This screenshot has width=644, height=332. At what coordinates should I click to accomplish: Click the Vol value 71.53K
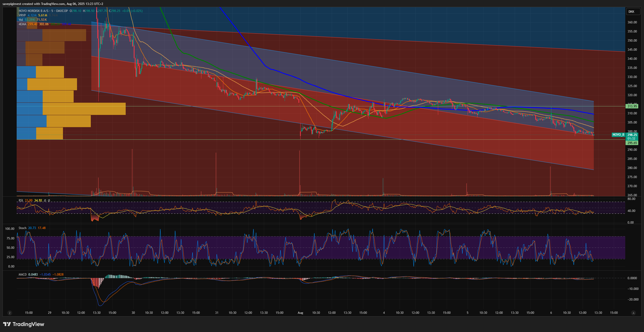tap(42, 20)
